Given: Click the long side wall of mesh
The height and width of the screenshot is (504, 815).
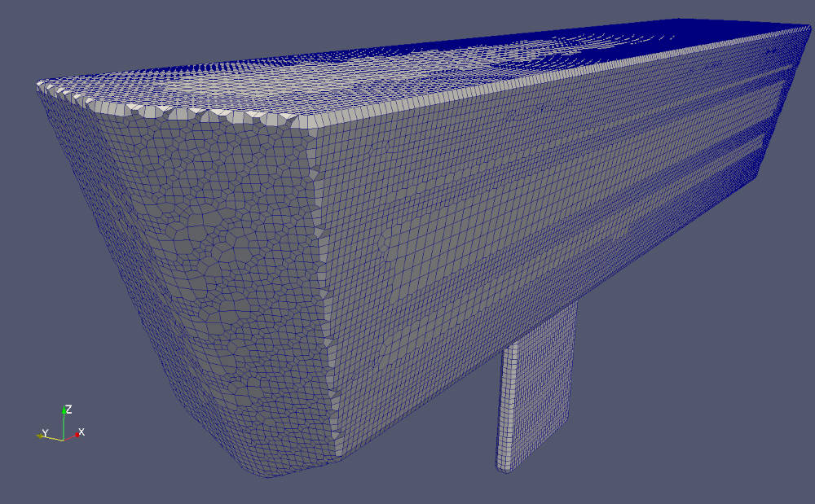Looking at the screenshot, I should pyautogui.click(x=530, y=204).
